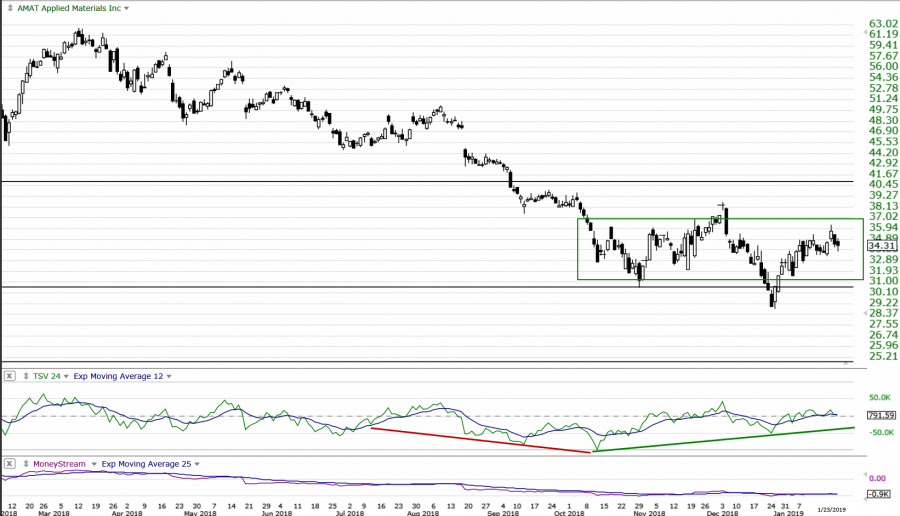Close the MoneyStream indicator pane
This screenshot has width=900, height=516.
[9, 464]
